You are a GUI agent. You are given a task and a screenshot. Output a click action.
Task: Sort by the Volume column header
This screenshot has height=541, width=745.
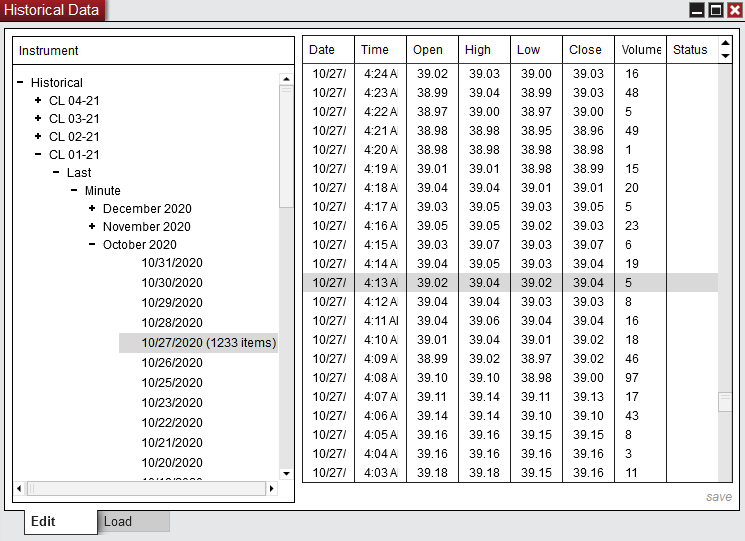[x=640, y=50]
